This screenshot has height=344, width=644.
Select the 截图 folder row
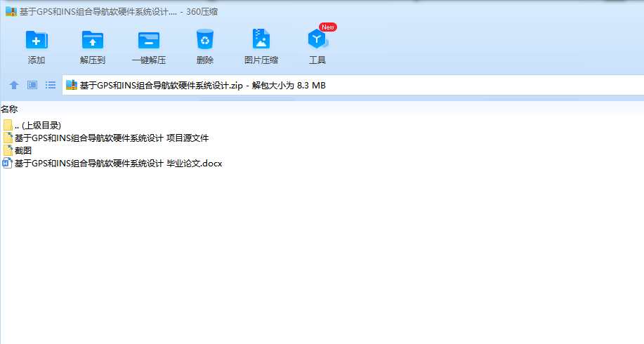pos(18,151)
